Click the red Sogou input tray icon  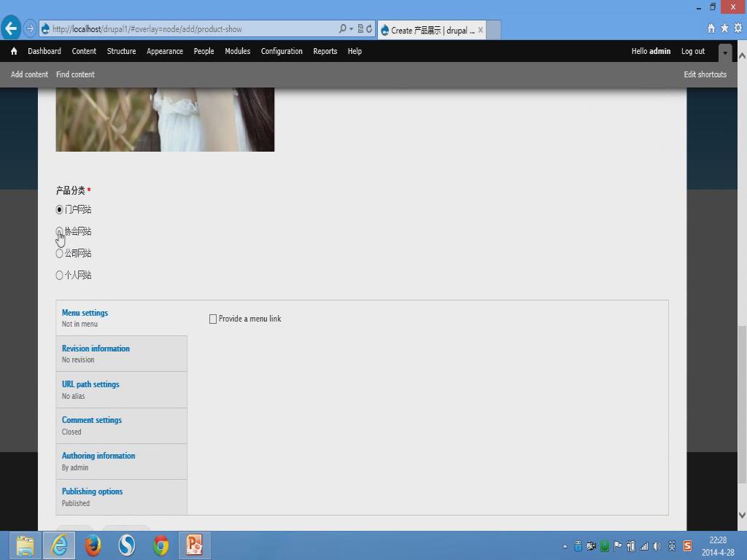pos(687,546)
